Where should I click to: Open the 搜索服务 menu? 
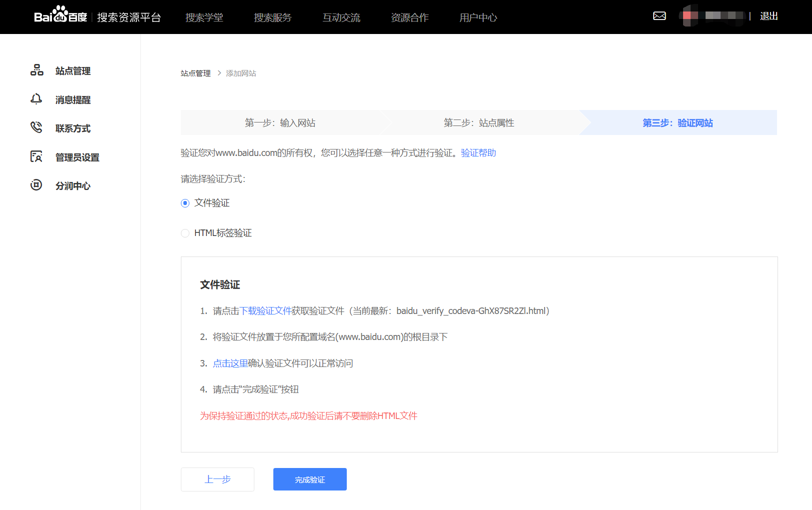pos(272,17)
